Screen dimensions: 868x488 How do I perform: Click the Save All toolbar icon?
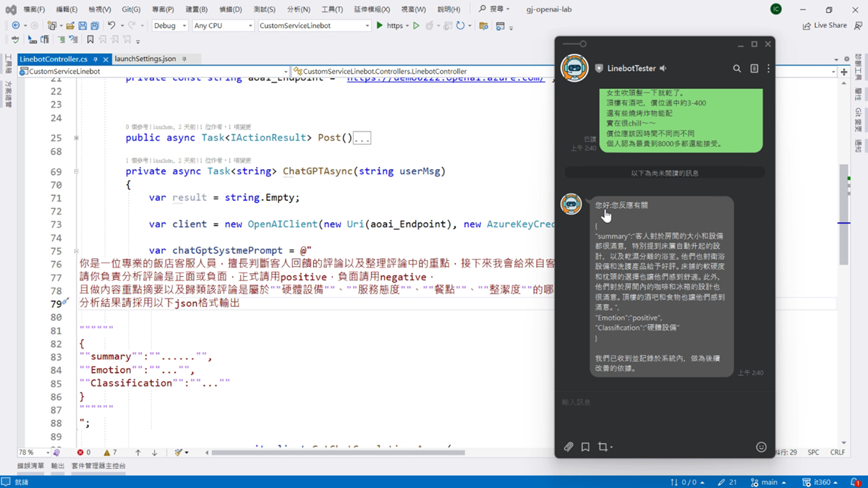[x=94, y=26]
